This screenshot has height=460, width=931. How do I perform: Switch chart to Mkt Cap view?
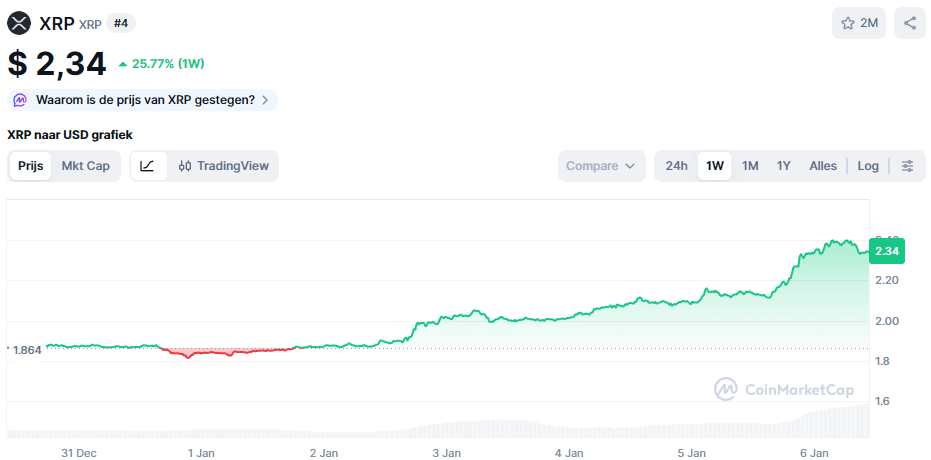tap(86, 166)
